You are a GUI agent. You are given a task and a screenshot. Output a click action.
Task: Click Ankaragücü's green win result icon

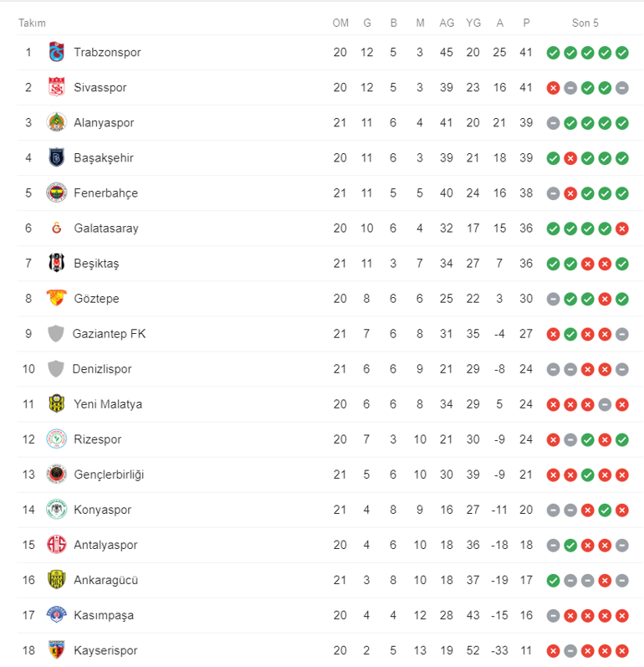(x=553, y=580)
